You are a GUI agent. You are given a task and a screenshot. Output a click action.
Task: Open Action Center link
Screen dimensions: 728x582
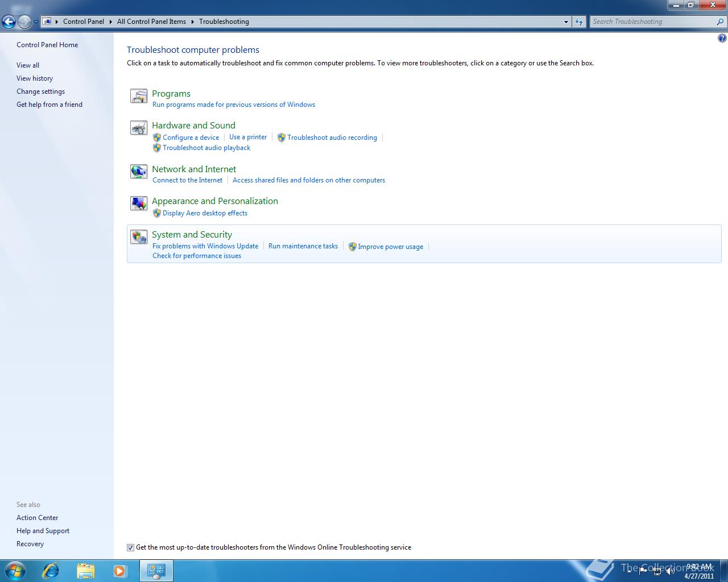[37, 518]
